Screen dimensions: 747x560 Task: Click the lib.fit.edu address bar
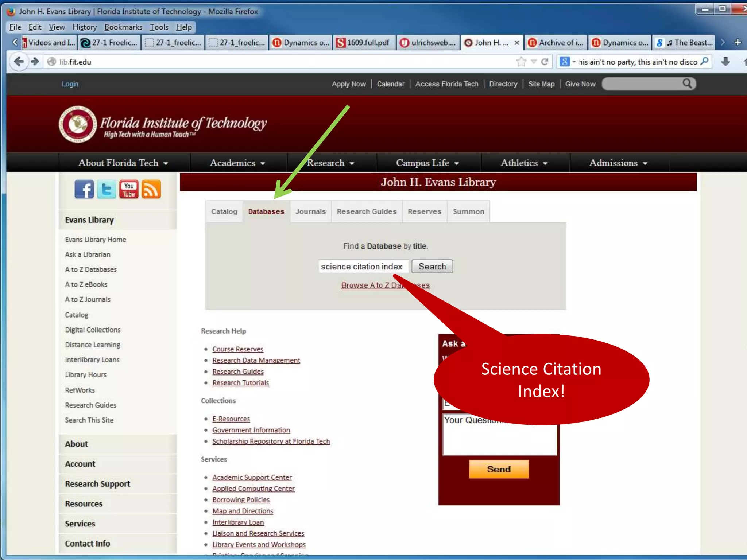[x=277, y=62]
